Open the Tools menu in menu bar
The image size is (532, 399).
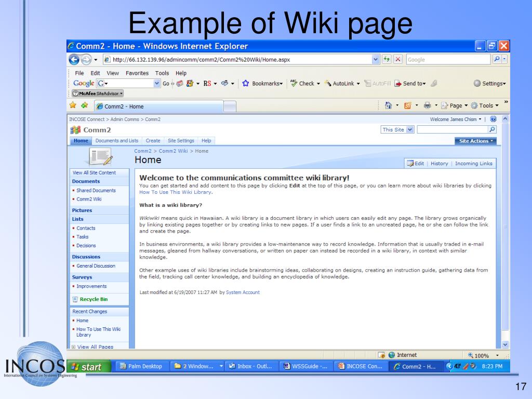[x=162, y=73]
